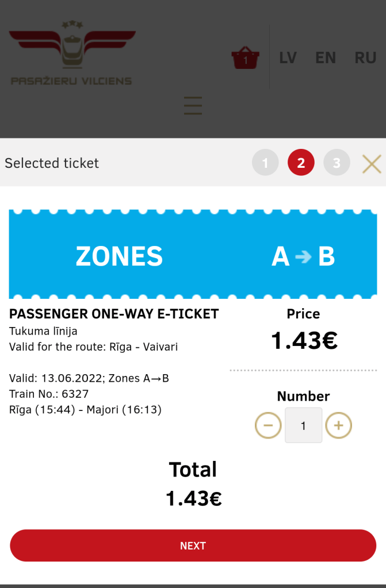
Task: Click the Train No. 6327 line
Action: point(49,394)
